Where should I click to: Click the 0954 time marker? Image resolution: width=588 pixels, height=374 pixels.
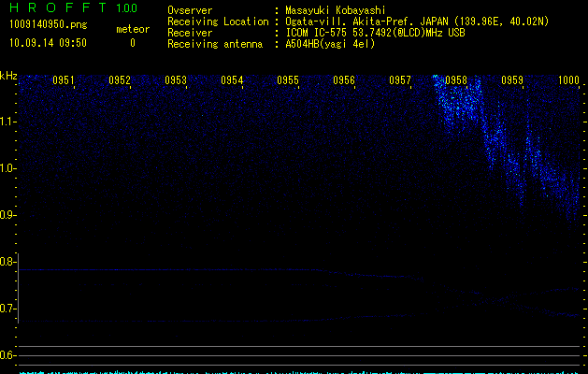(x=232, y=80)
